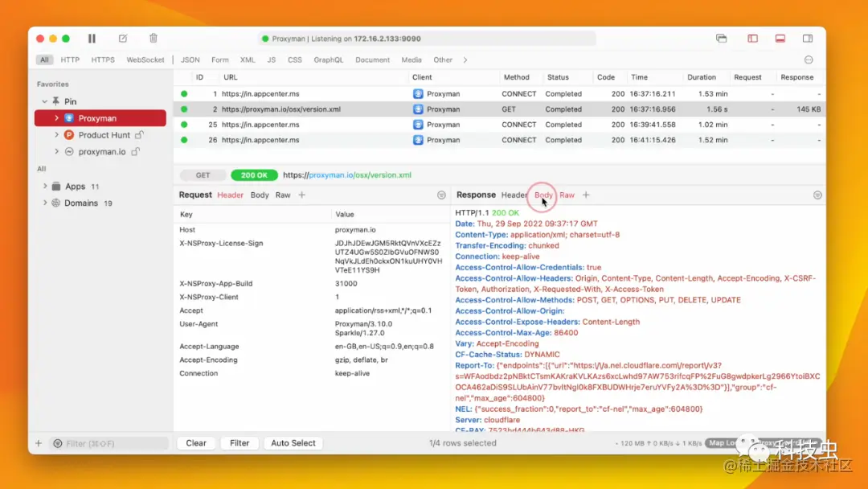Clear session with the trash icon
Viewport: 868px width, 489px height.
click(154, 39)
